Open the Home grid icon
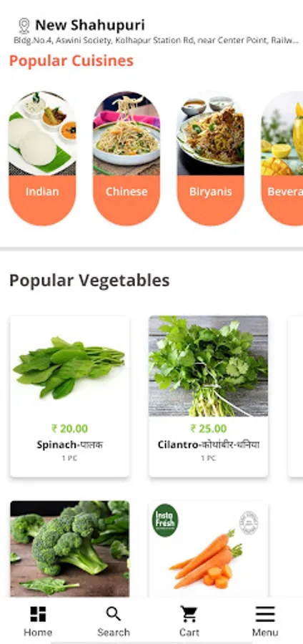 [x=38, y=614]
